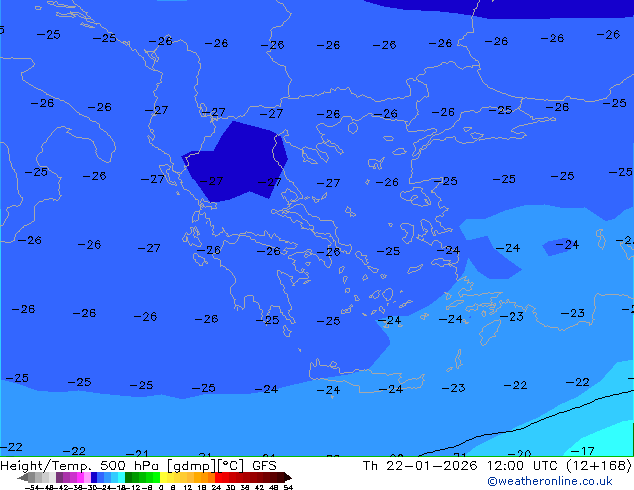Click the -20 temperature value
Screen dimensions: 634x490
[519, 454]
